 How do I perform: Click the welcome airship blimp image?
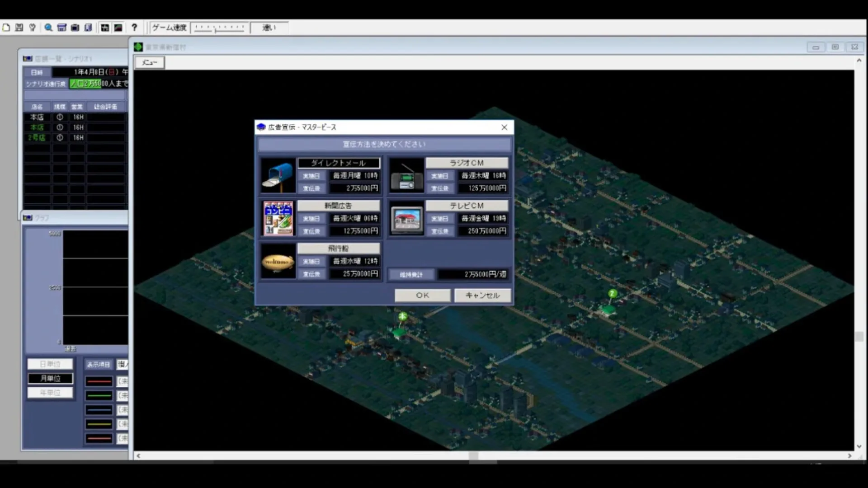point(278,262)
